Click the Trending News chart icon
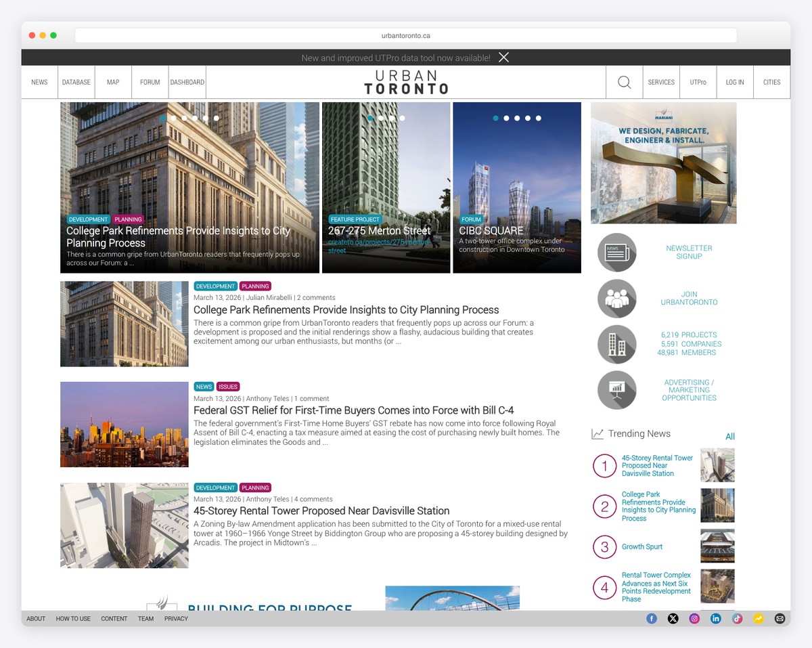Viewport: 812px width, 648px height. (598, 433)
